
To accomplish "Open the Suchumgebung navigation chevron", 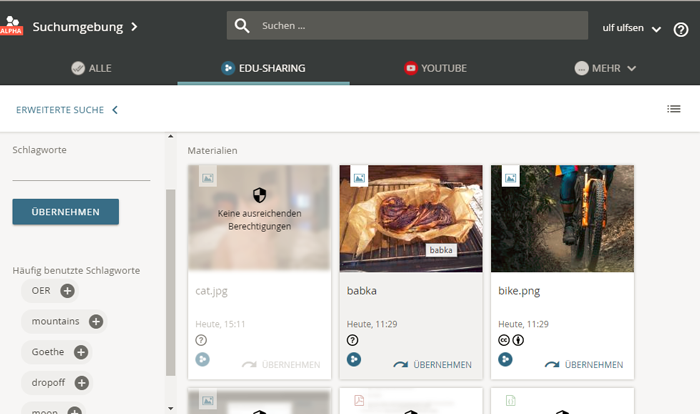I will point(134,26).
